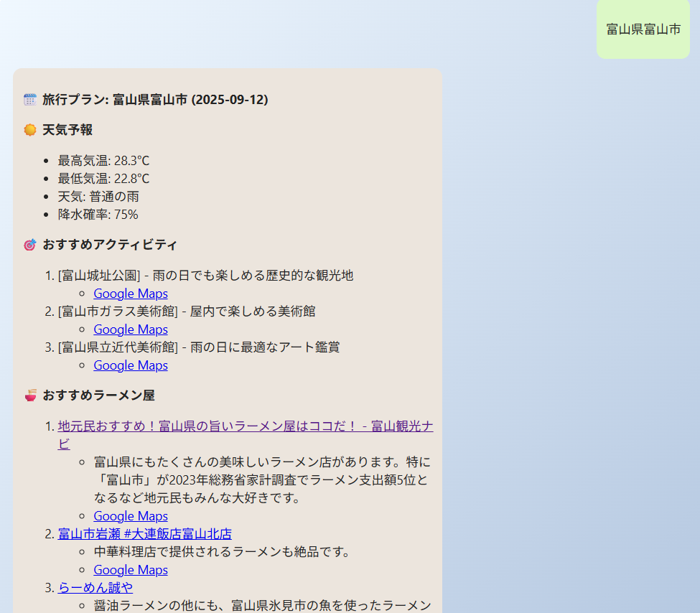Click the 富山県富山市 user message bubble
Image resolution: width=700 pixels, height=613 pixels.
point(643,29)
